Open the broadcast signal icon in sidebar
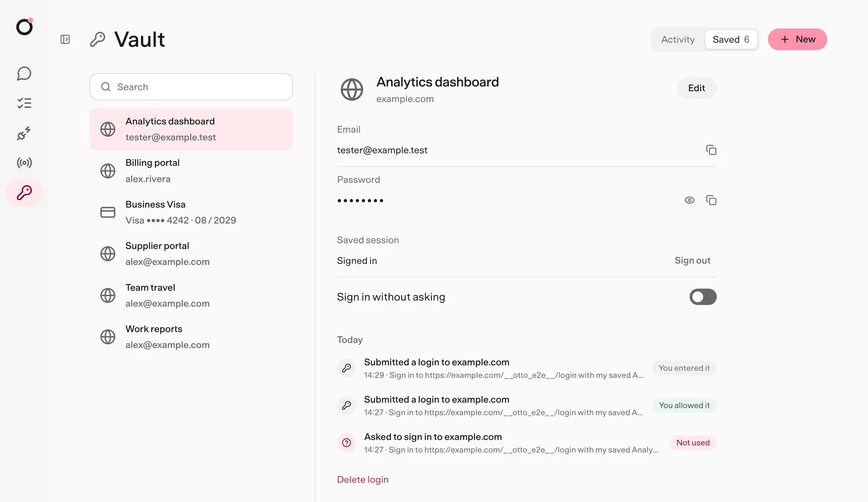The image size is (868, 502). tap(24, 163)
